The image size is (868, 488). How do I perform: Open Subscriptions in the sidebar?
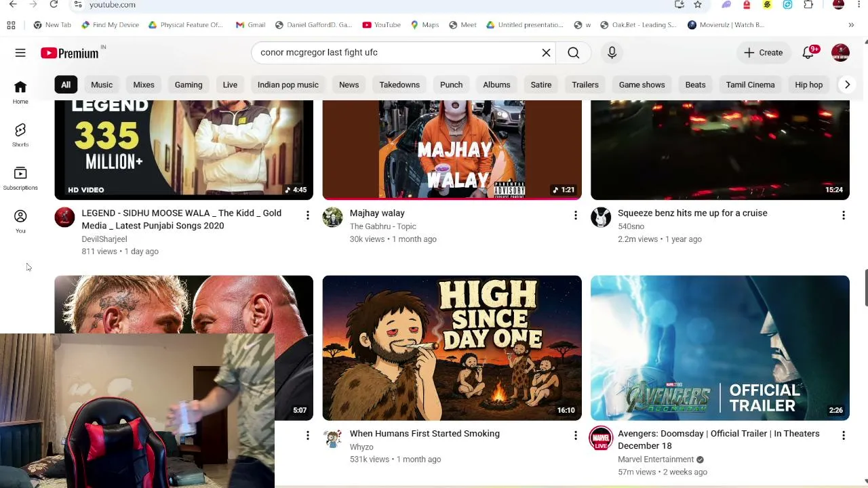(x=20, y=178)
